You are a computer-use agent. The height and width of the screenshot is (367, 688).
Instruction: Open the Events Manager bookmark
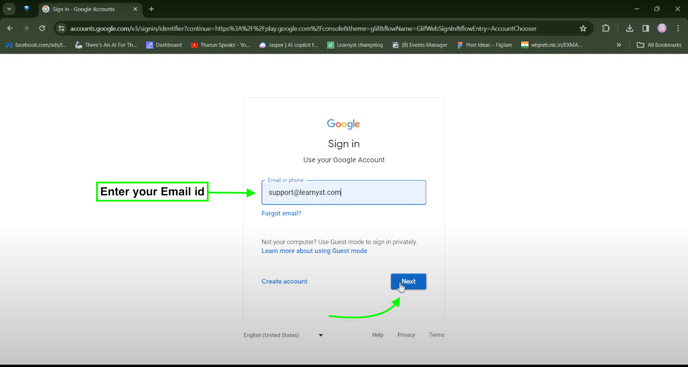click(420, 45)
